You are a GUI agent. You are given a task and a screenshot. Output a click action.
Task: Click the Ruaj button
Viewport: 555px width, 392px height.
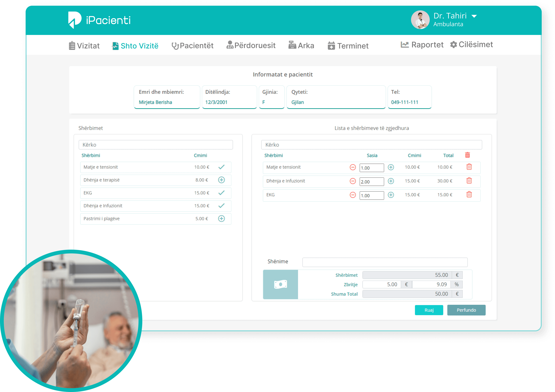[x=429, y=310]
